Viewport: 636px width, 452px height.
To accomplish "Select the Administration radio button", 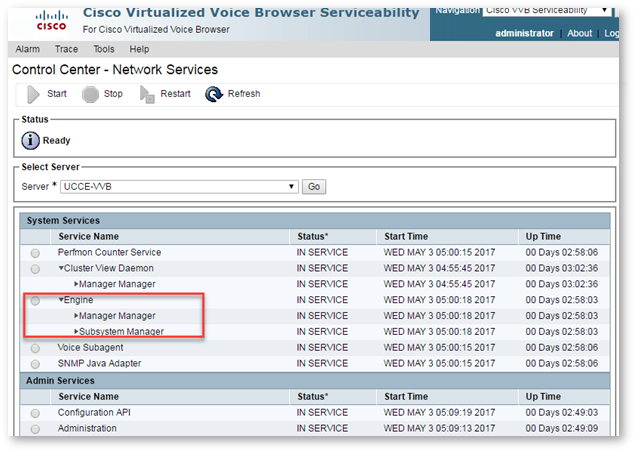I will click(35, 429).
